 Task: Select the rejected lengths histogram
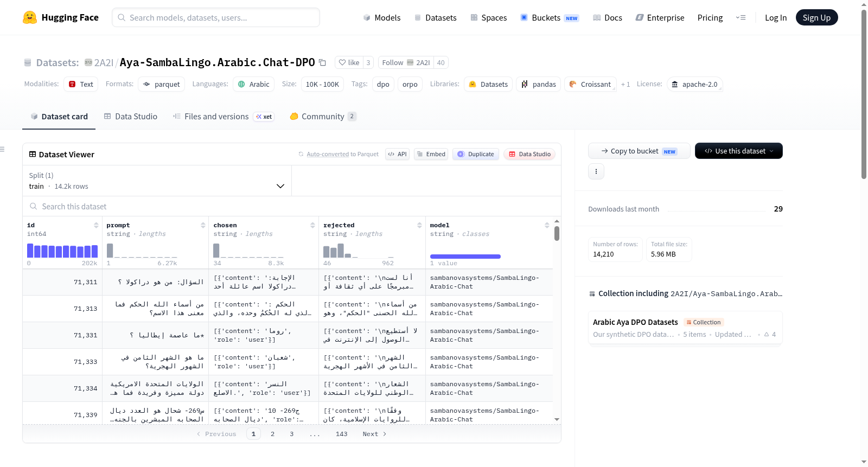[x=358, y=251]
